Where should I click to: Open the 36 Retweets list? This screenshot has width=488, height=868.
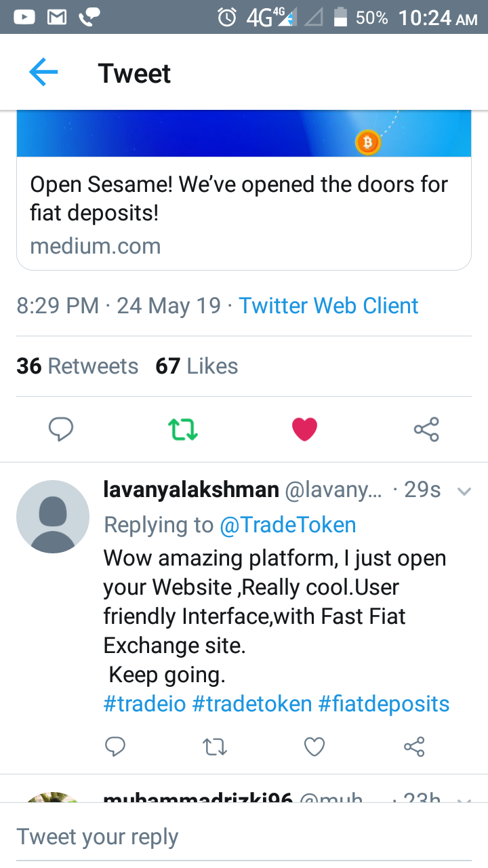pyautogui.click(x=77, y=366)
